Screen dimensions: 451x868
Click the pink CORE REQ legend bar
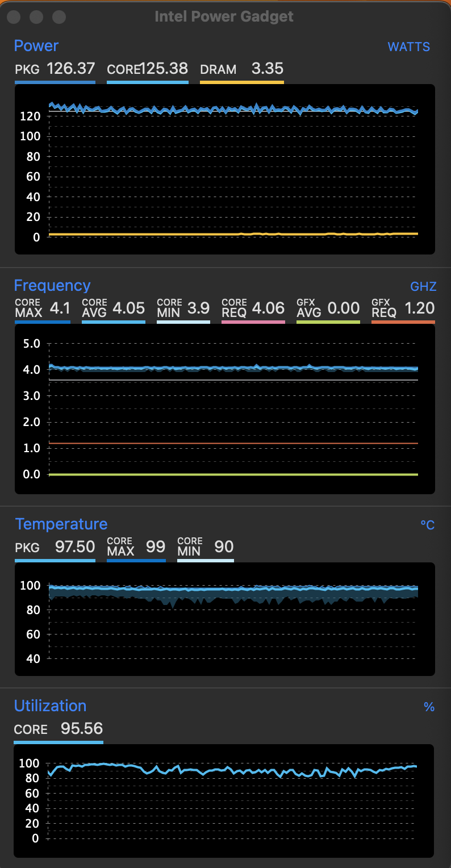253,322
